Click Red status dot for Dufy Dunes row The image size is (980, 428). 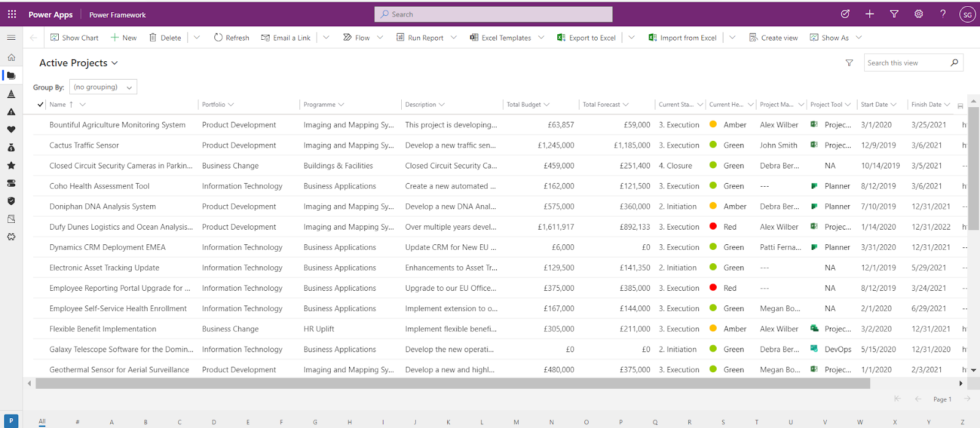point(713,227)
